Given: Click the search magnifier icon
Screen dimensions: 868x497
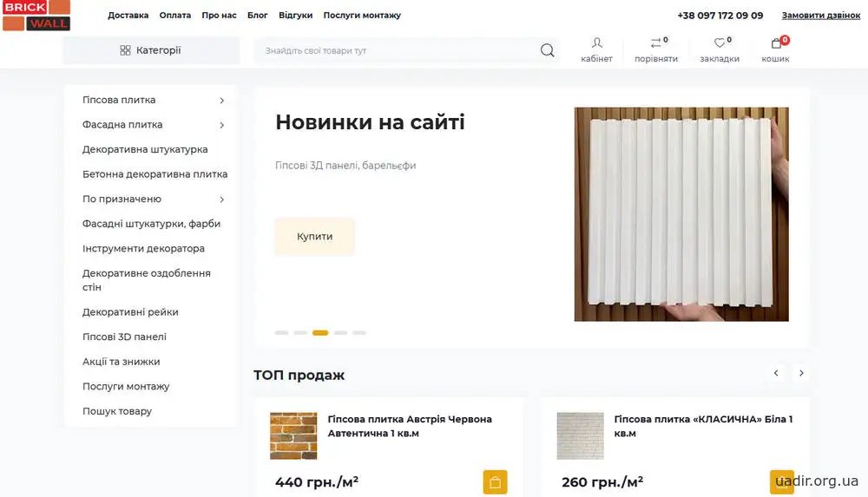Looking at the screenshot, I should (x=547, y=50).
